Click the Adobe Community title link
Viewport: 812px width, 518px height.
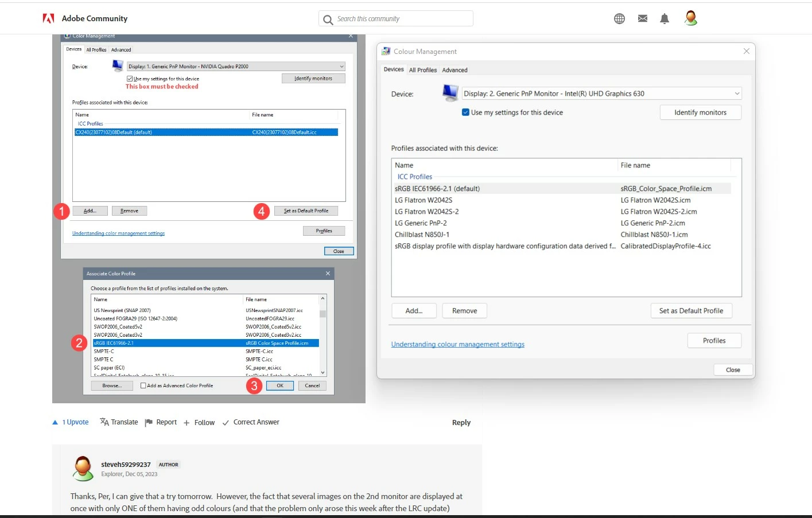95,18
